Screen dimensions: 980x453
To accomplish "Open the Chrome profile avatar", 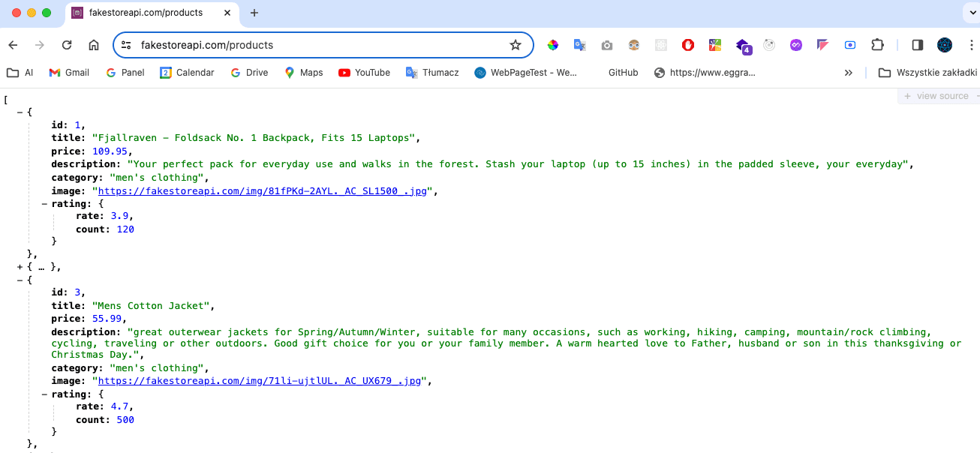I will point(945,45).
